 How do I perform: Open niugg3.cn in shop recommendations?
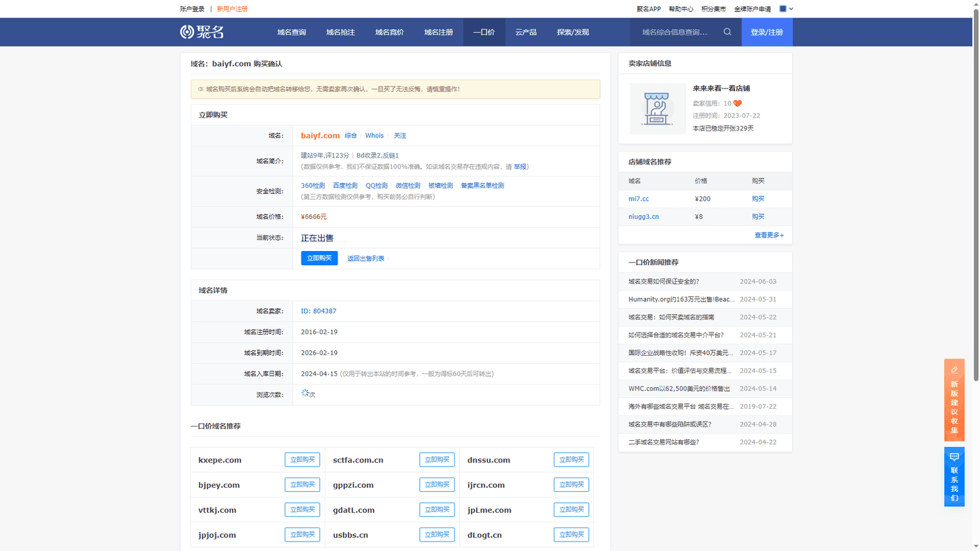click(x=643, y=216)
